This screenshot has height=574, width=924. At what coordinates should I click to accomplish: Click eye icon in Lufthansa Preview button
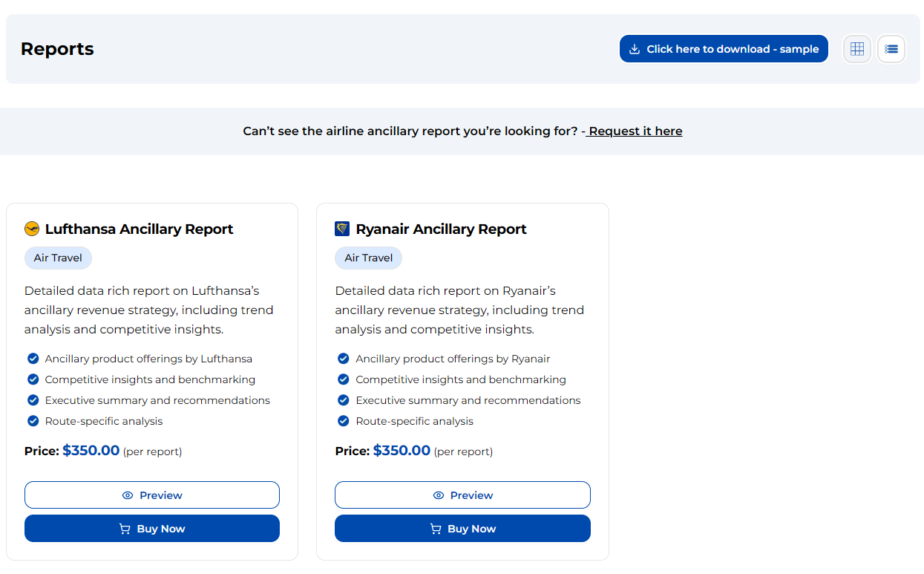tap(128, 495)
